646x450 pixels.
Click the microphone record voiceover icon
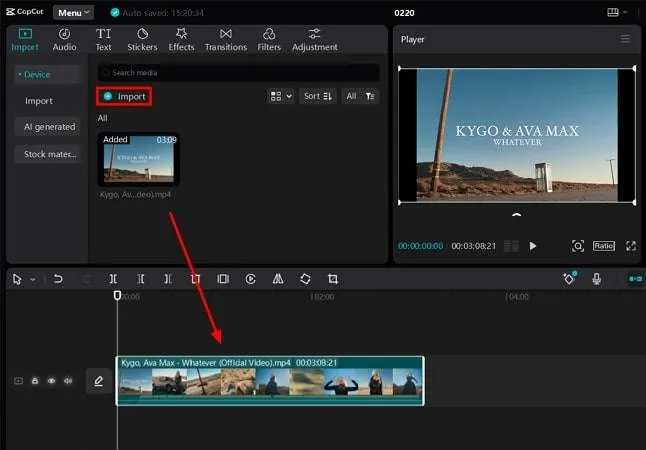[x=596, y=279]
